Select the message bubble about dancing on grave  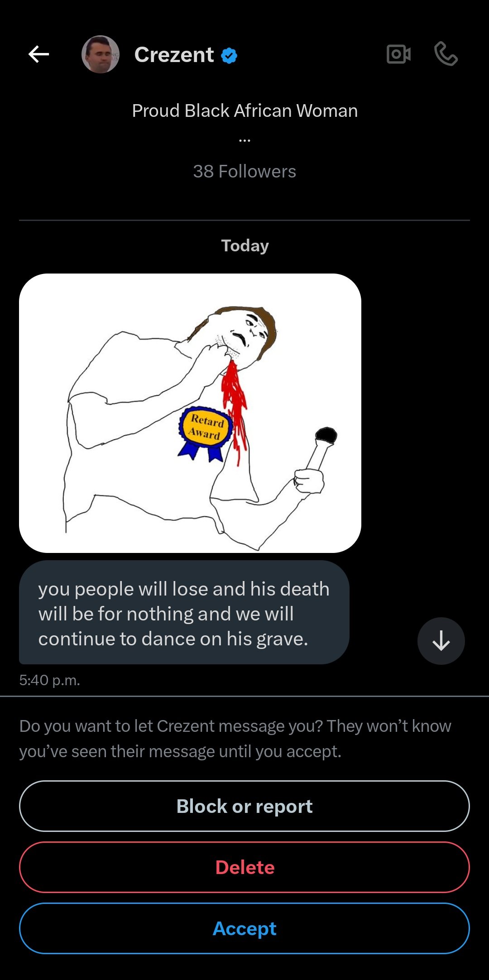pos(184,613)
